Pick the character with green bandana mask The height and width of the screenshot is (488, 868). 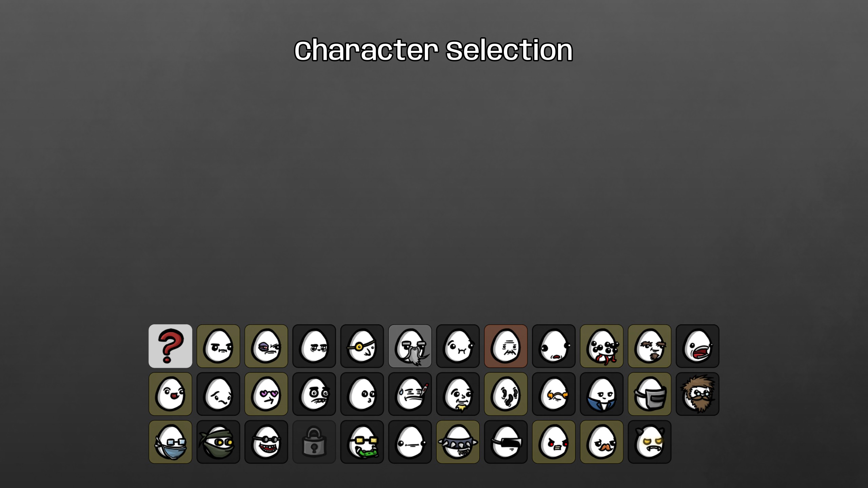coord(218,442)
